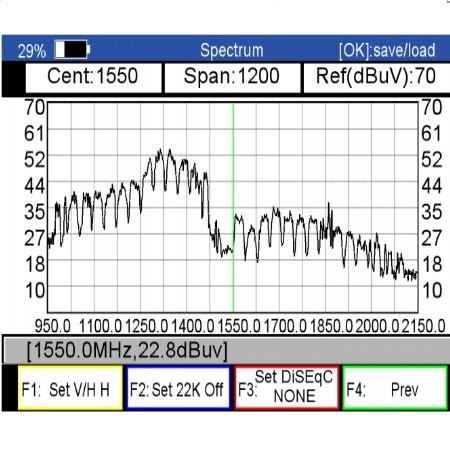
Task: Click the 1250.0 frequency axis label
Action: pyautogui.click(x=146, y=326)
